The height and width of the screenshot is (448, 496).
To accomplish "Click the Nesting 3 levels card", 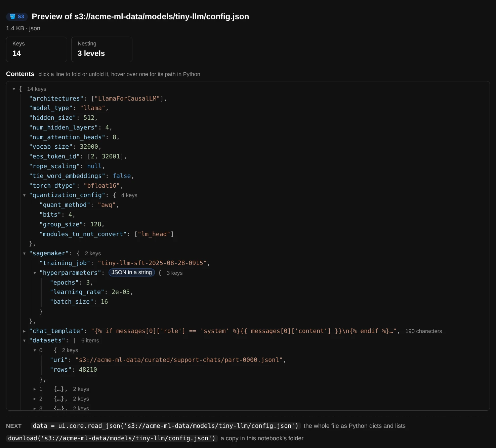I will [102, 49].
